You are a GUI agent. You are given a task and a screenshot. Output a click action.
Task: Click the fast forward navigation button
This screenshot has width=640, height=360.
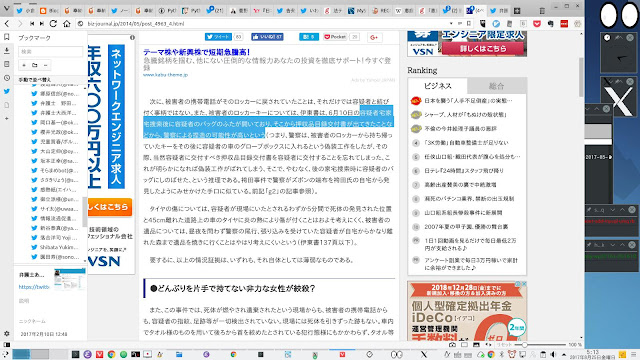(x=42, y=24)
